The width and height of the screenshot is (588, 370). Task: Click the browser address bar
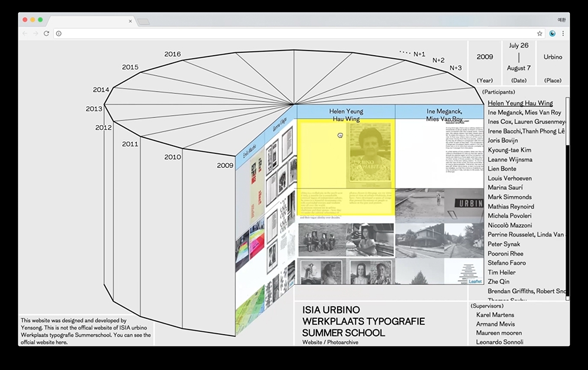click(x=299, y=33)
